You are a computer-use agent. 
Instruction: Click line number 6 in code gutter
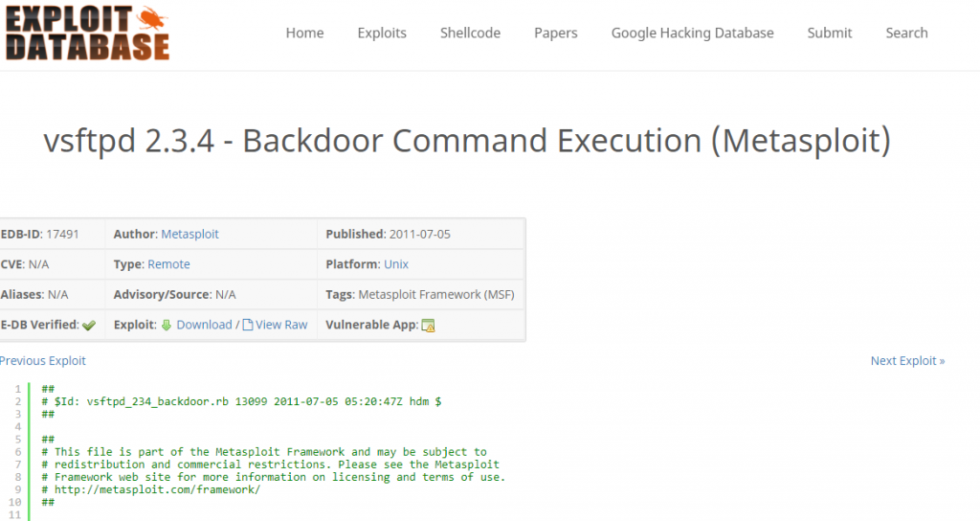click(17, 452)
